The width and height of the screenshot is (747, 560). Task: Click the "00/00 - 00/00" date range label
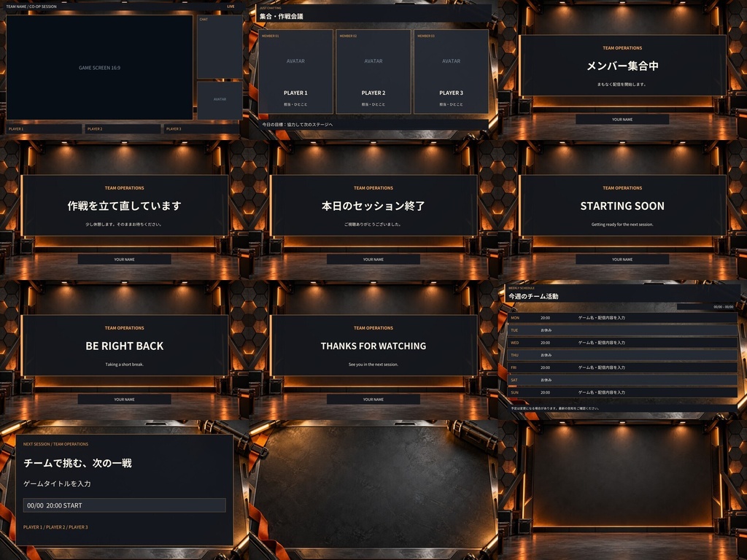click(723, 307)
